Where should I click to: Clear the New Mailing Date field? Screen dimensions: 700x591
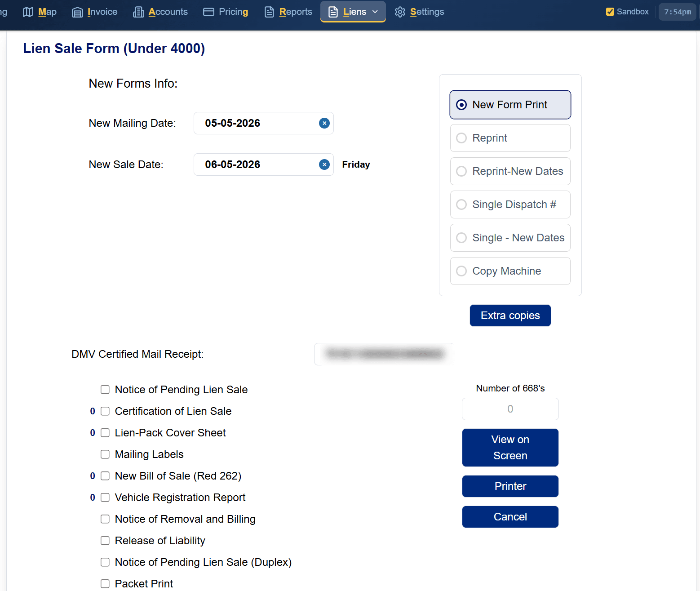coord(324,123)
